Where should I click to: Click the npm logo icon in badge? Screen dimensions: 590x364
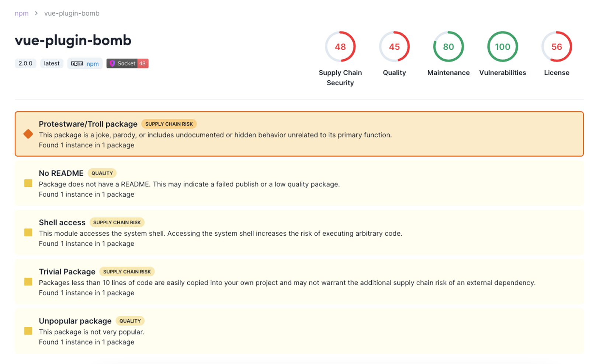tap(77, 63)
